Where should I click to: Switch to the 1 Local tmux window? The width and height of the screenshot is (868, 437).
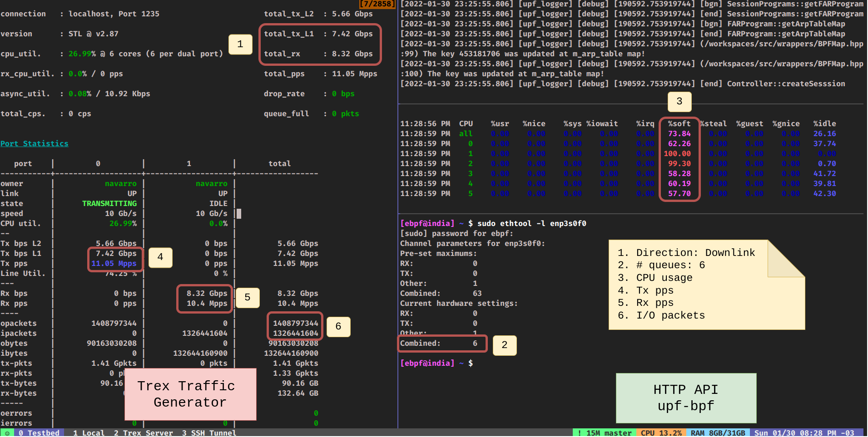89,433
